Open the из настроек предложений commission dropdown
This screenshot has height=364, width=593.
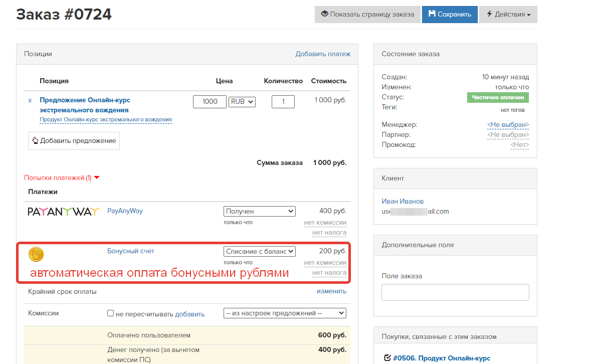tap(285, 313)
